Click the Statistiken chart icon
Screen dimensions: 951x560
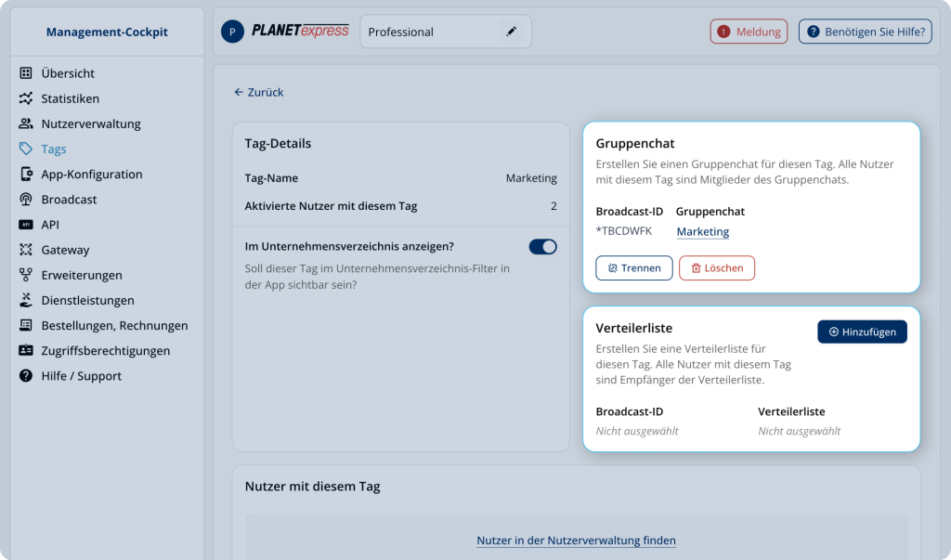[25, 98]
